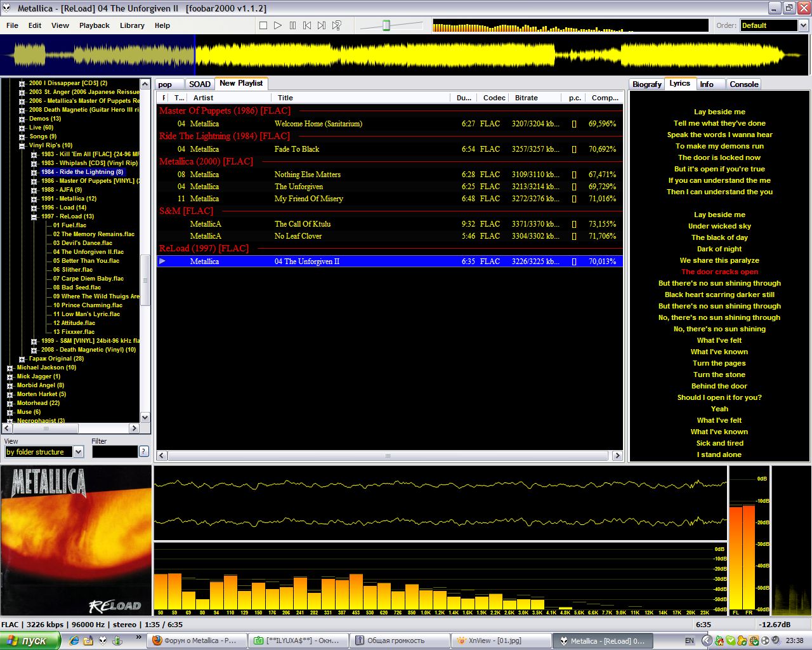812x650 pixels.
Task: Open Internet Explorer from quick launch
Action: tap(74, 640)
